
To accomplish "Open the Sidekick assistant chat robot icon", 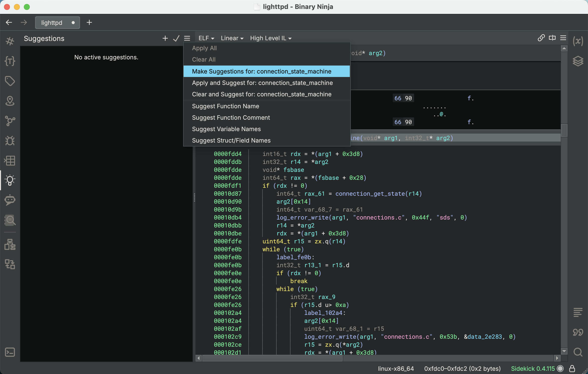I will [x=10, y=200].
